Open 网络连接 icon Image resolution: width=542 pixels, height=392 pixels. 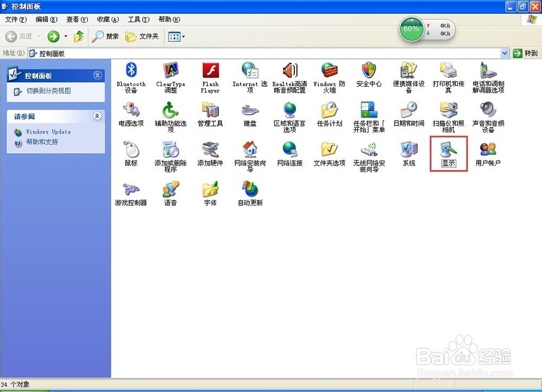tap(289, 154)
